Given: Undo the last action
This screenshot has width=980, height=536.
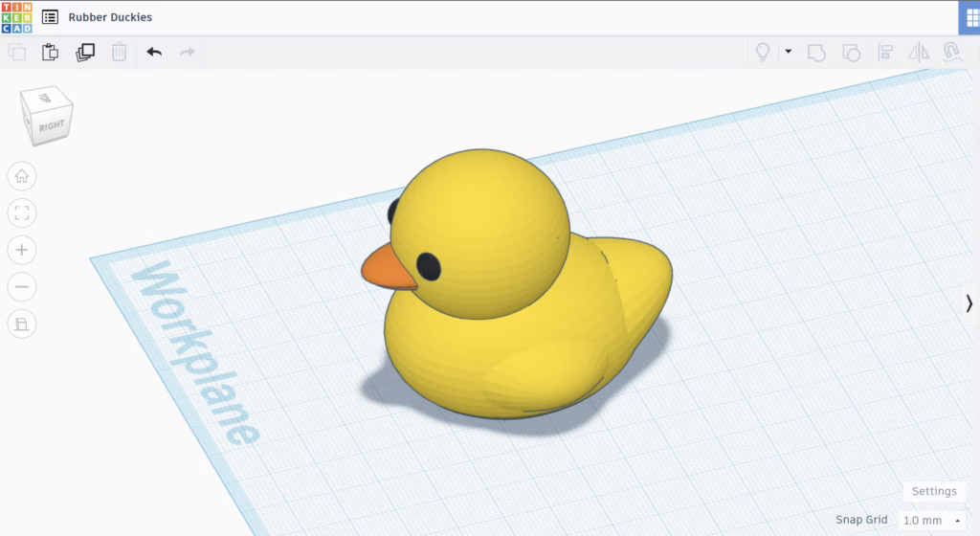Looking at the screenshot, I should pos(154,52).
